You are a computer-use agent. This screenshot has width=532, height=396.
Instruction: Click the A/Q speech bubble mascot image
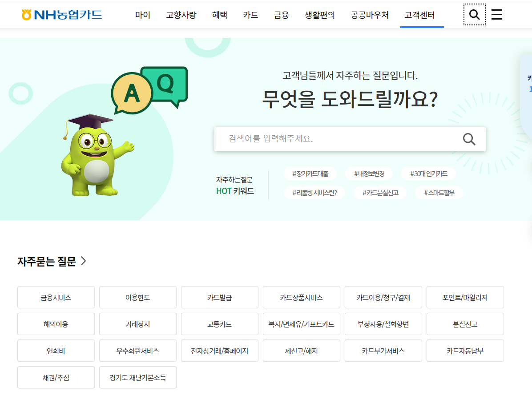tap(124, 132)
